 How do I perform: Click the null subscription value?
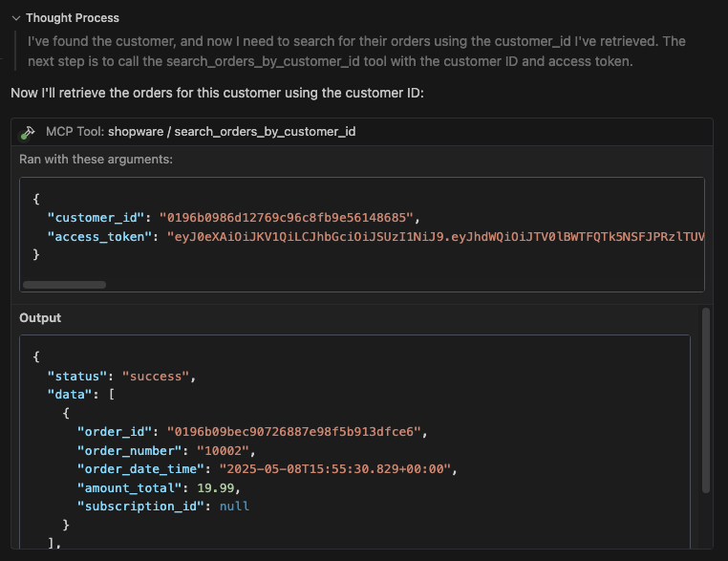[234, 507]
